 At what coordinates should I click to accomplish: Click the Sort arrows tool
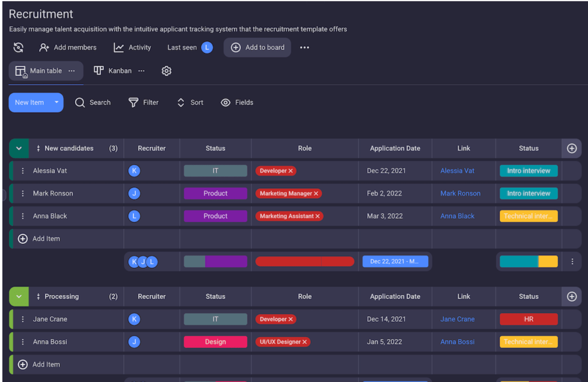tap(181, 102)
